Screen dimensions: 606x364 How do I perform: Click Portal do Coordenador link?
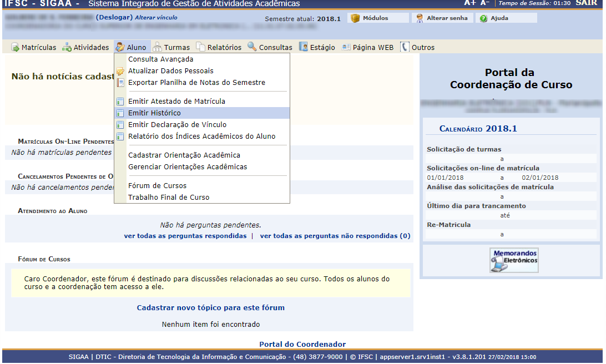302,344
